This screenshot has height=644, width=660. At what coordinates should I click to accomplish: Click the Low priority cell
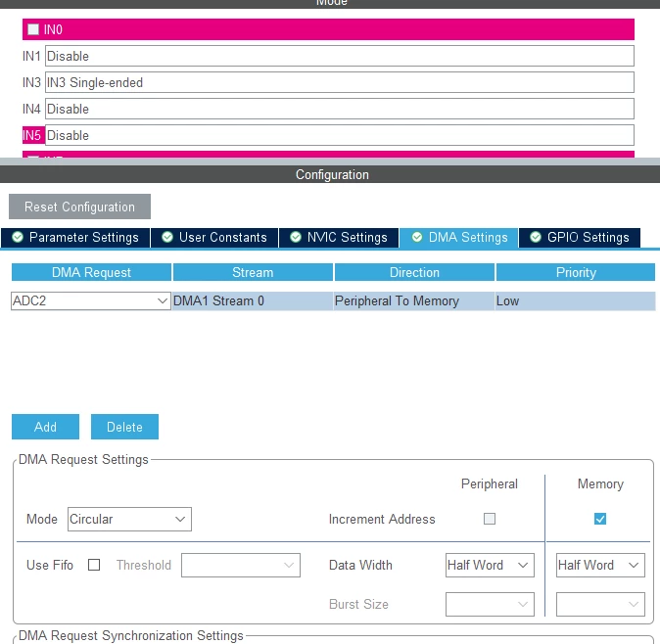tap(576, 301)
